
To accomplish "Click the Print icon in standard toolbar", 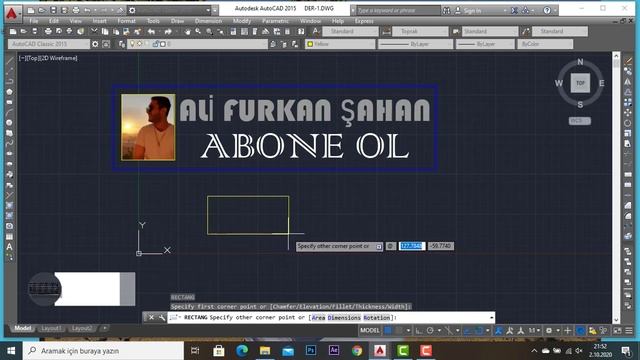I will (x=48, y=31).
